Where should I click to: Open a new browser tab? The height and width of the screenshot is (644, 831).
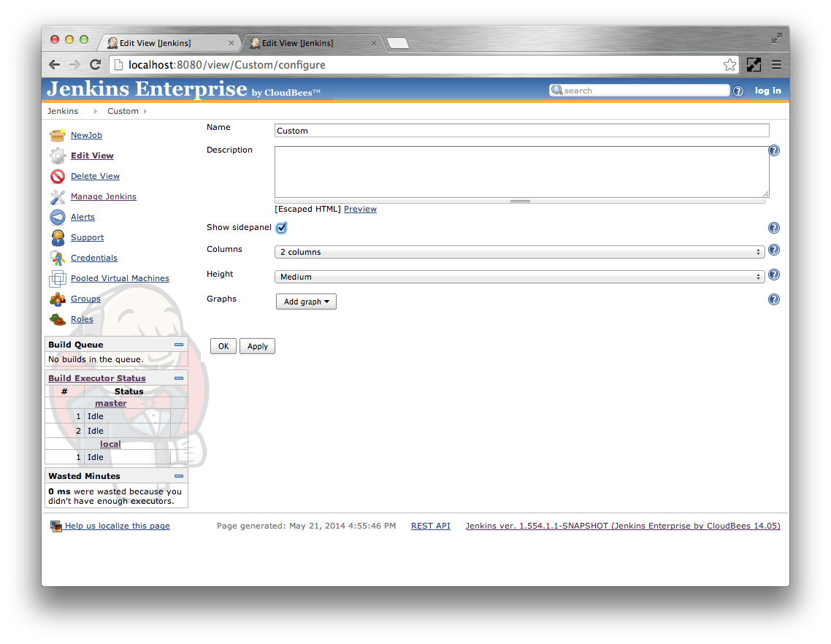pos(397,44)
